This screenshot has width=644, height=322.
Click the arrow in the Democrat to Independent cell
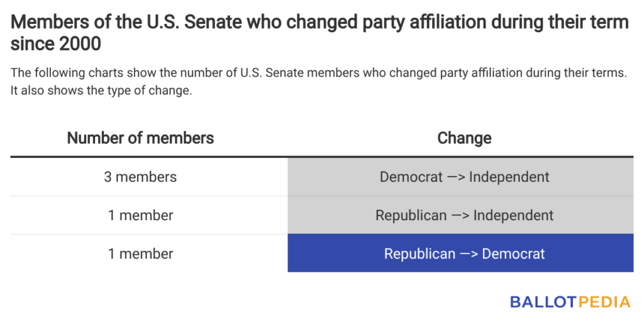[x=456, y=177]
